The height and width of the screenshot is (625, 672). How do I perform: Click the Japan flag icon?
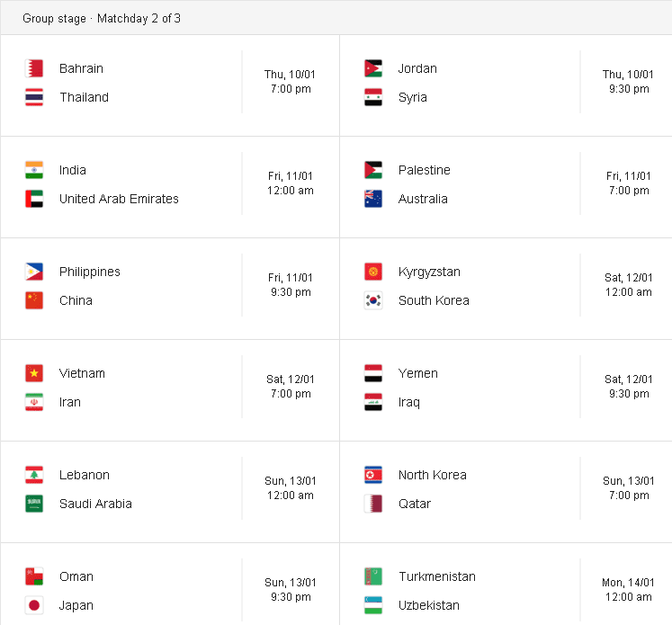34,605
